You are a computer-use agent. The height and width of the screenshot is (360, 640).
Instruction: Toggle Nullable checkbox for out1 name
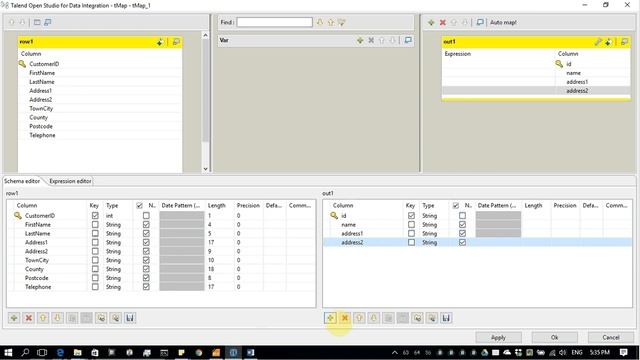pyautogui.click(x=462, y=224)
